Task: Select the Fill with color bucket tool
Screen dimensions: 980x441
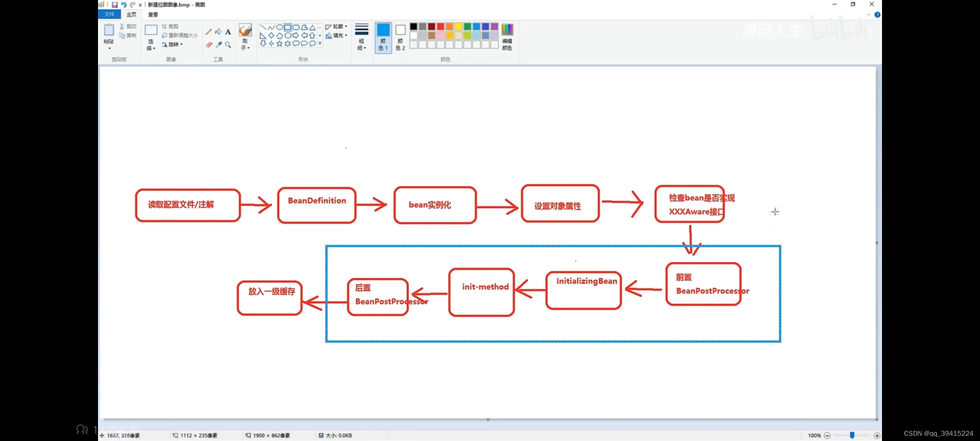Action: point(218,32)
